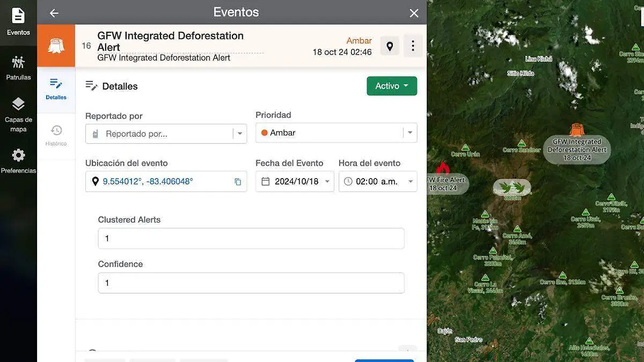Click the GFW Fire Alert map marker
Image resolution: width=644 pixels, height=362 pixels.
443,168
